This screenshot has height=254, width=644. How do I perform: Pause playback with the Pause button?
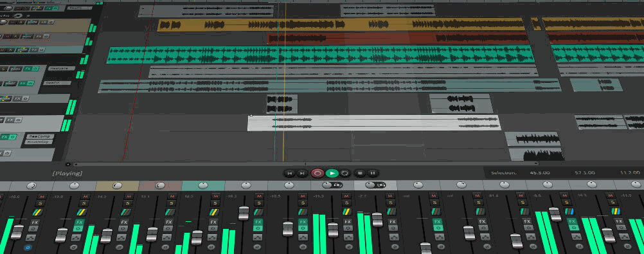tap(372, 174)
